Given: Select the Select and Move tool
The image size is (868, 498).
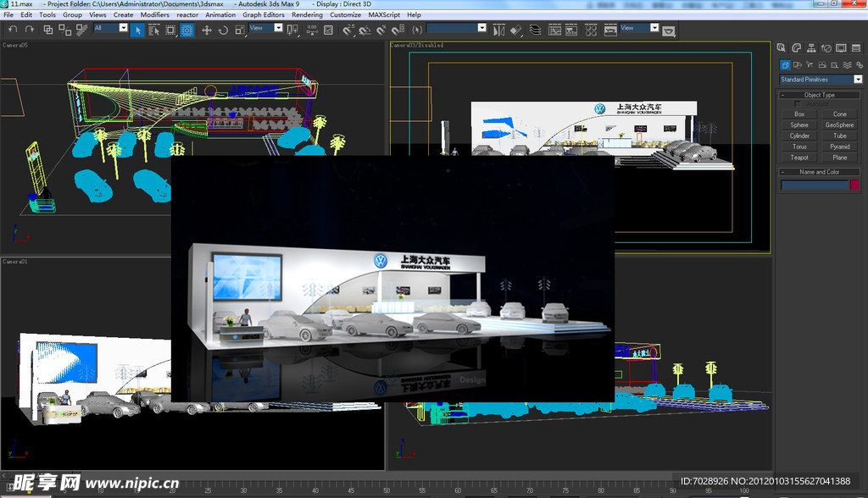Looking at the screenshot, I should 207,30.
